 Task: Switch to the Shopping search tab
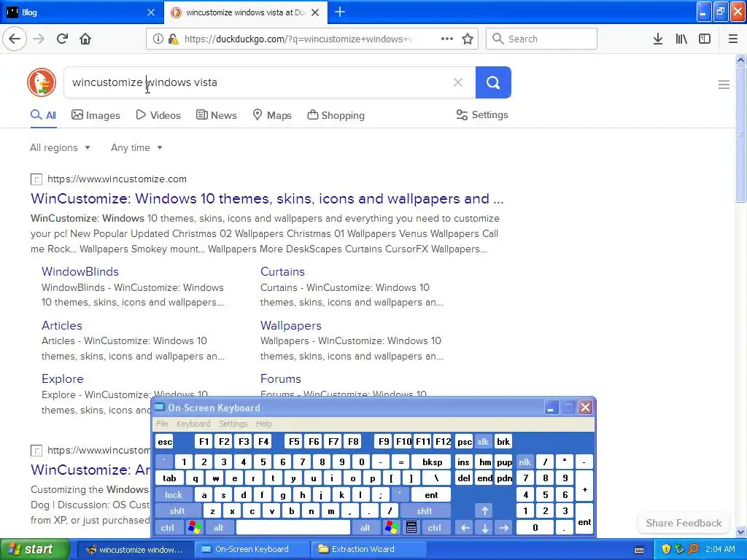click(x=336, y=115)
